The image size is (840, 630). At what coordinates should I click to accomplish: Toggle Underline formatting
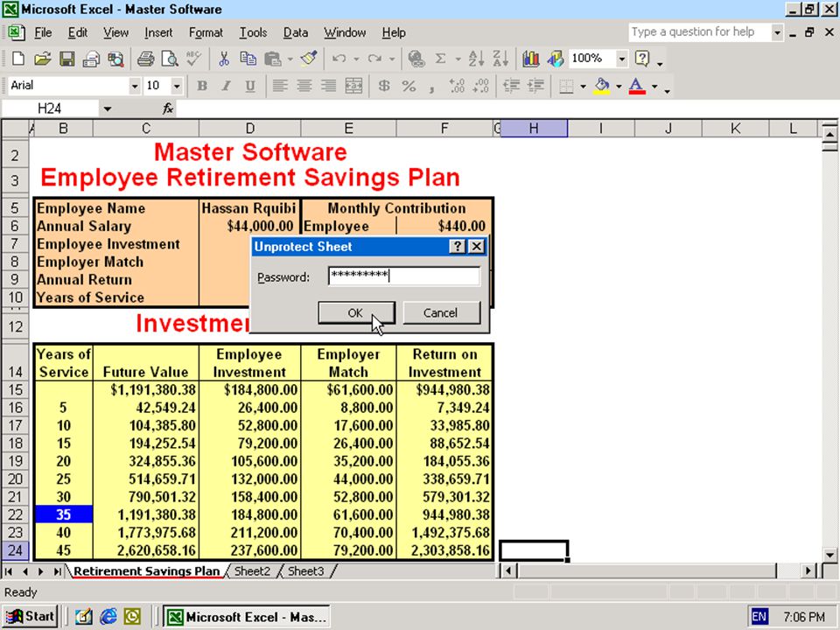[250, 86]
